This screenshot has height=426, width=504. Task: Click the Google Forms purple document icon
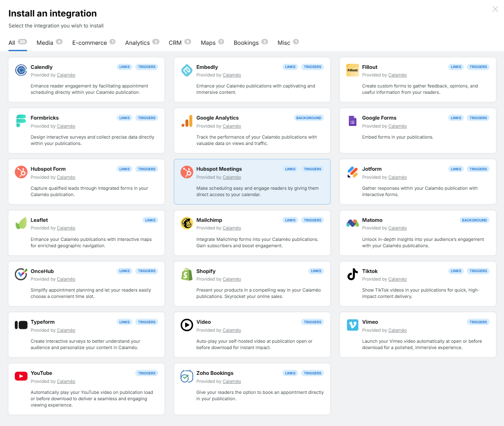(352, 121)
